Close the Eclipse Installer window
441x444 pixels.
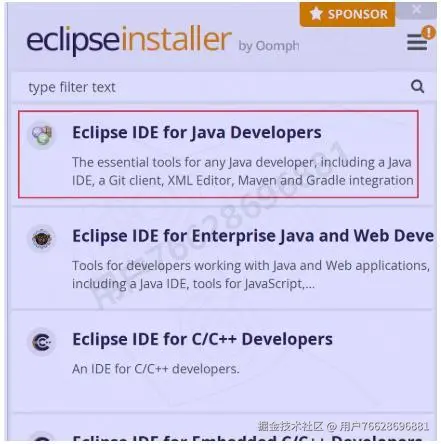point(417,10)
